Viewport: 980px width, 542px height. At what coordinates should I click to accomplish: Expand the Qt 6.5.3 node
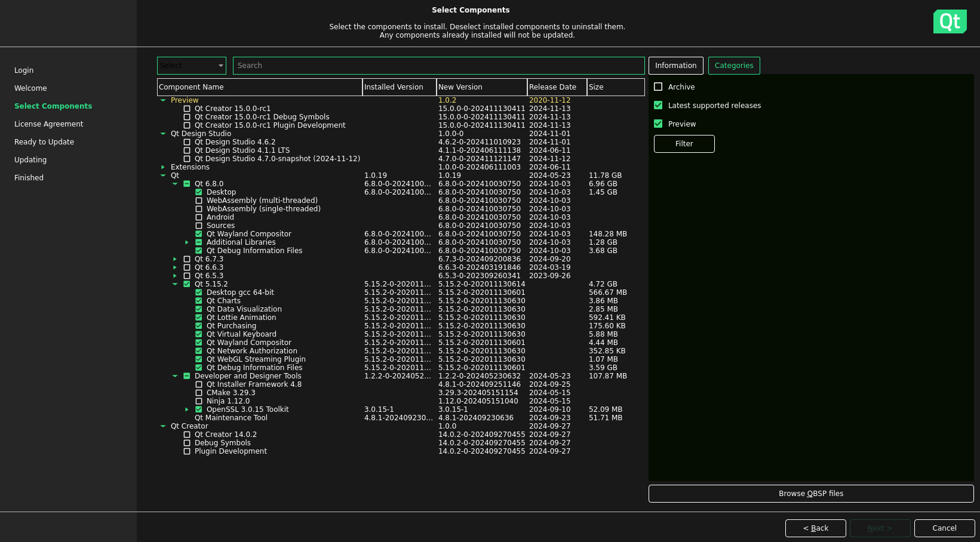tap(175, 276)
